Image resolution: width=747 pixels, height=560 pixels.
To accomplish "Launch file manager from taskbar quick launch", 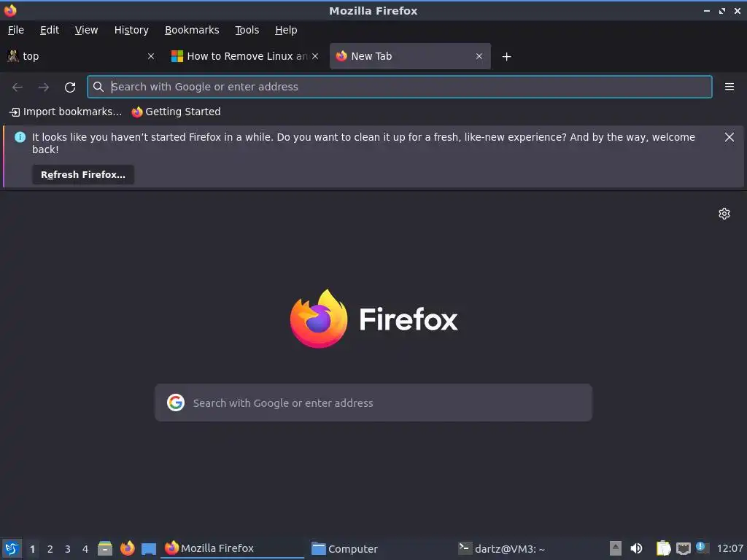I will click(x=105, y=548).
